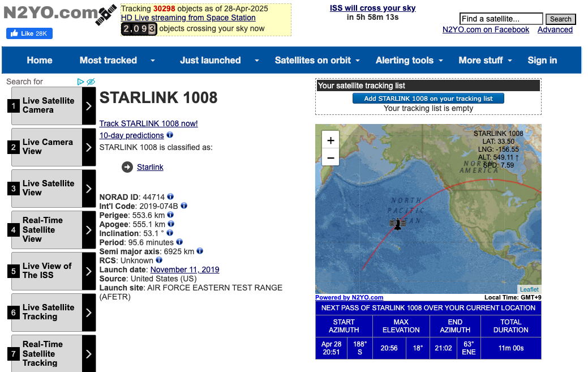Expand the Alerting tools dropdown arrow

click(441, 61)
